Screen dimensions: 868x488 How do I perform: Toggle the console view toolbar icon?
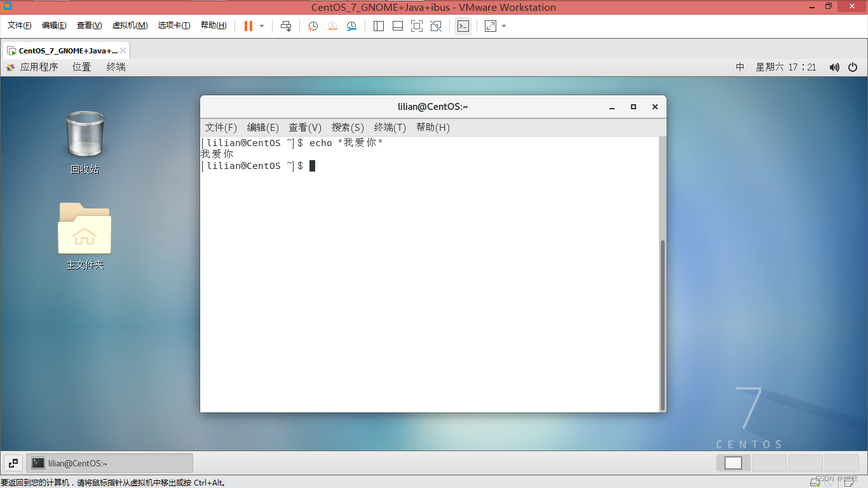click(463, 26)
